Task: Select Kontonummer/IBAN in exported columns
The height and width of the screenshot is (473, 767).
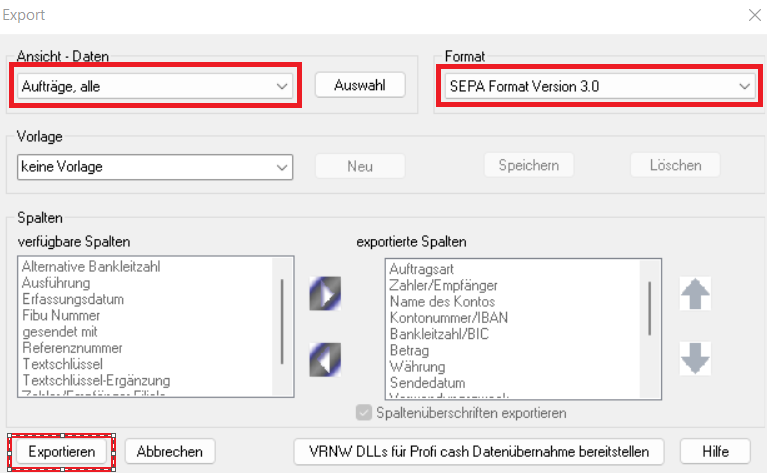Action: coord(449,318)
